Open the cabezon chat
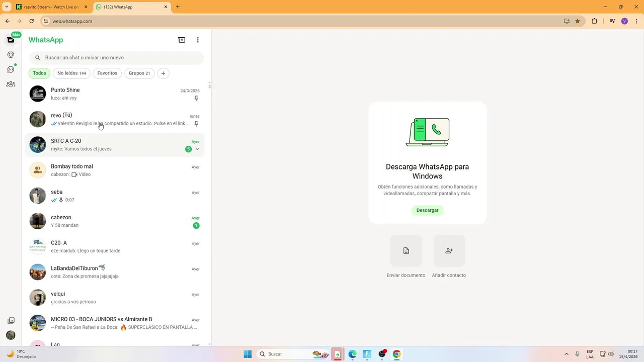644x362 pixels. 115,221
